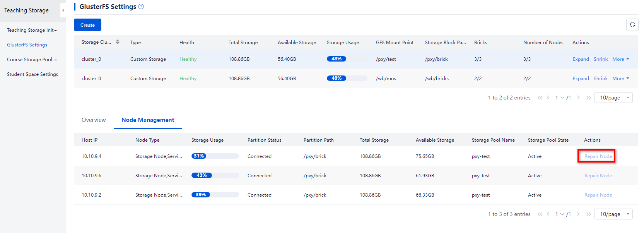Screen dimensions: 644x233
Task: Click the Partition Status column header
Action: (x=265, y=140)
